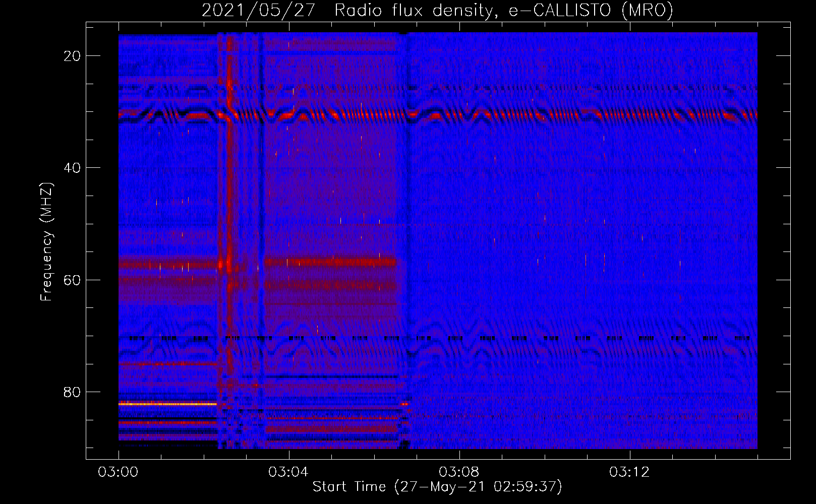Select the 40 MHz frequency axis label
Screen dimensions: 816x504
tap(72, 168)
